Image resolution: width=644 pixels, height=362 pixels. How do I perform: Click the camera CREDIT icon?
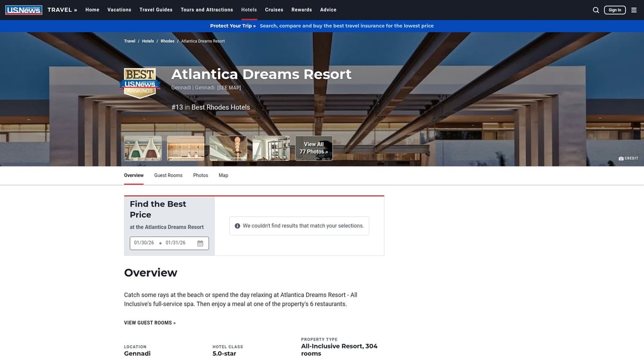[620, 158]
